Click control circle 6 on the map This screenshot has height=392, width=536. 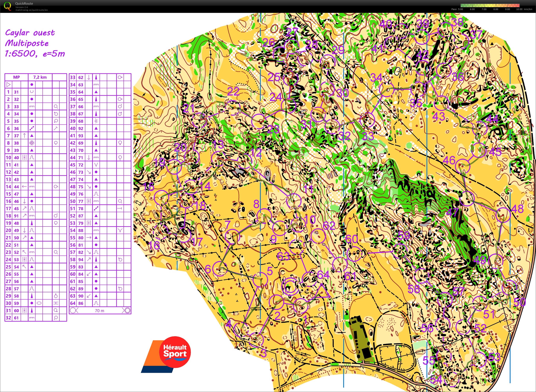click(220, 269)
